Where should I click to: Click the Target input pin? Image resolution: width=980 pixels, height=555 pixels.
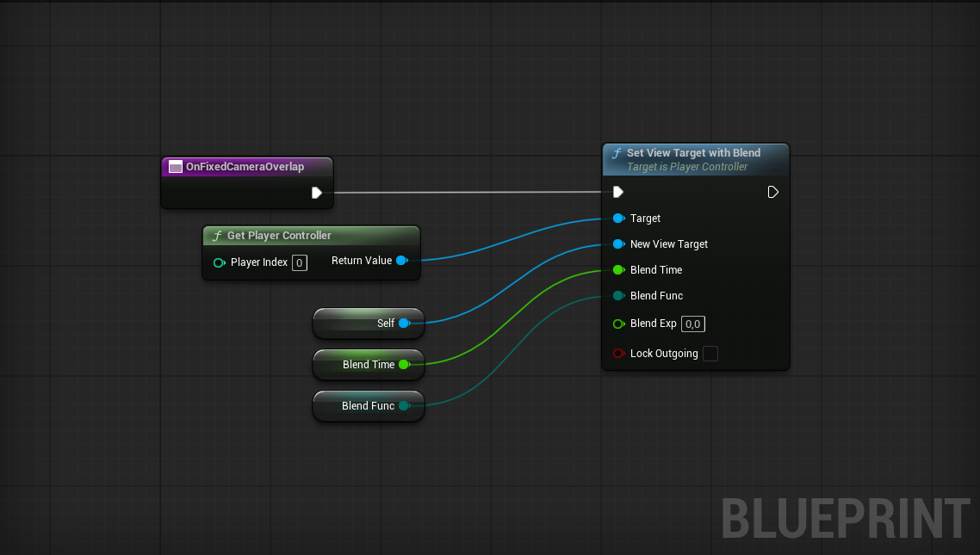617,219
